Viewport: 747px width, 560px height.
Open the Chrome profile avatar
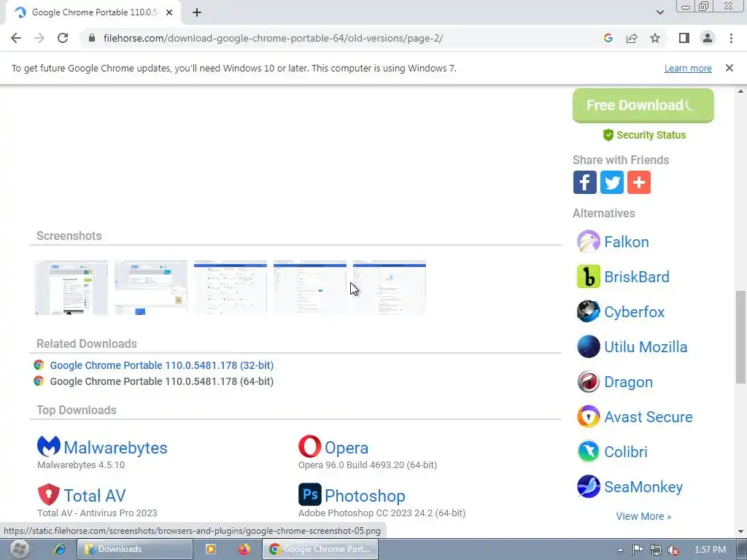coord(708,38)
